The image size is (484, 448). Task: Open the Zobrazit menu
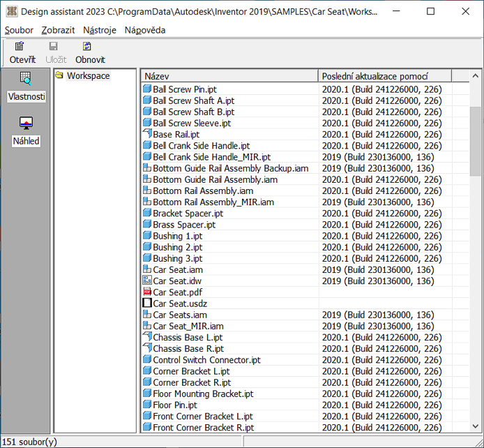[x=59, y=30]
